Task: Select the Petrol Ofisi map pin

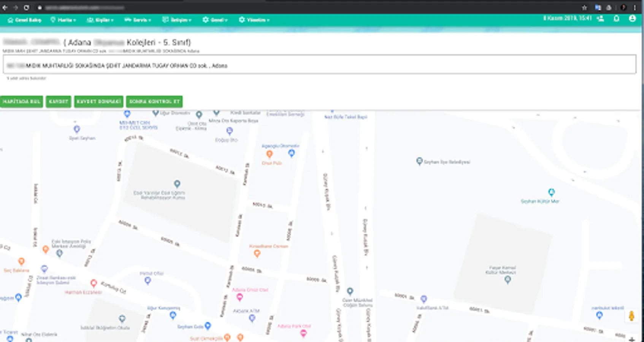Action: (148, 281)
